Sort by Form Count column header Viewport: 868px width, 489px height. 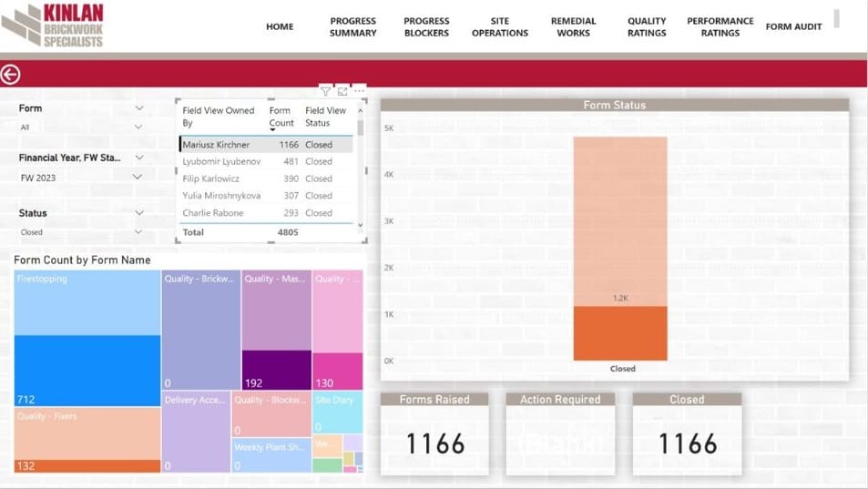[x=281, y=117]
